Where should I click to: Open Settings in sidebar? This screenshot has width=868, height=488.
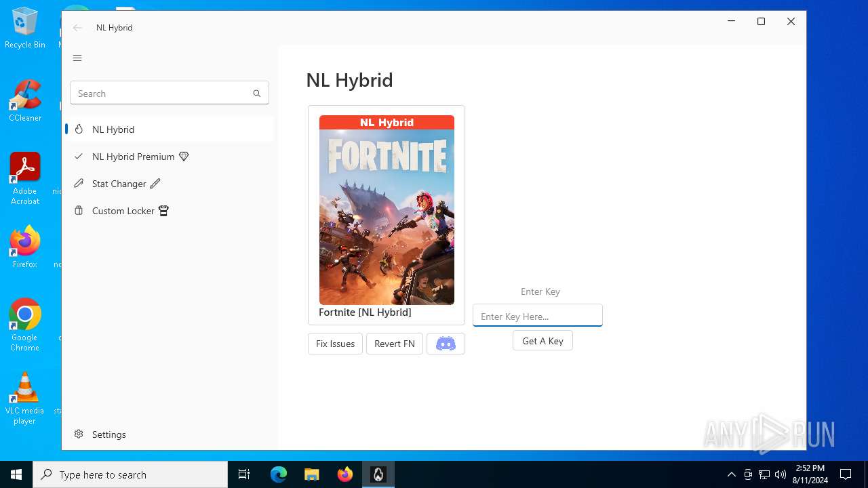(170, 434)
